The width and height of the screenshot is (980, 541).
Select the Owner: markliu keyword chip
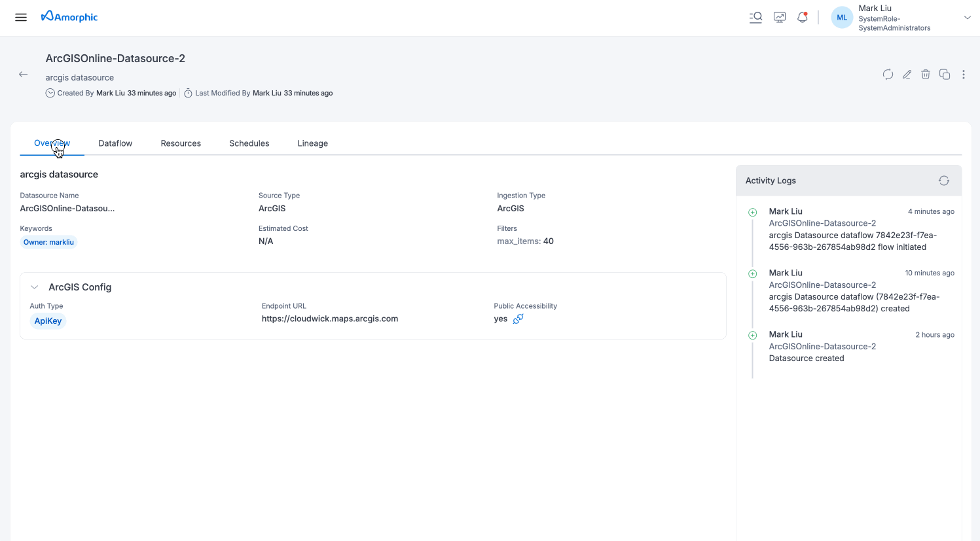click(48, 241)
